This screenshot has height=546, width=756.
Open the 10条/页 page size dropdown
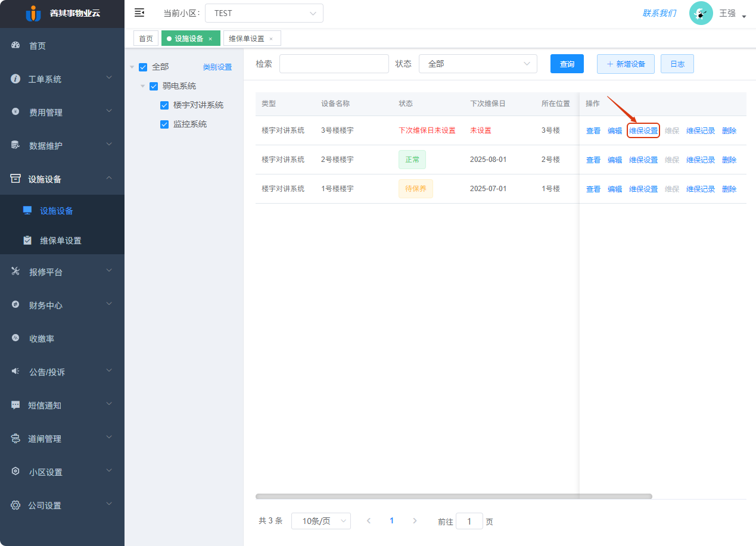pyautogui.click(x=321, y=520)
